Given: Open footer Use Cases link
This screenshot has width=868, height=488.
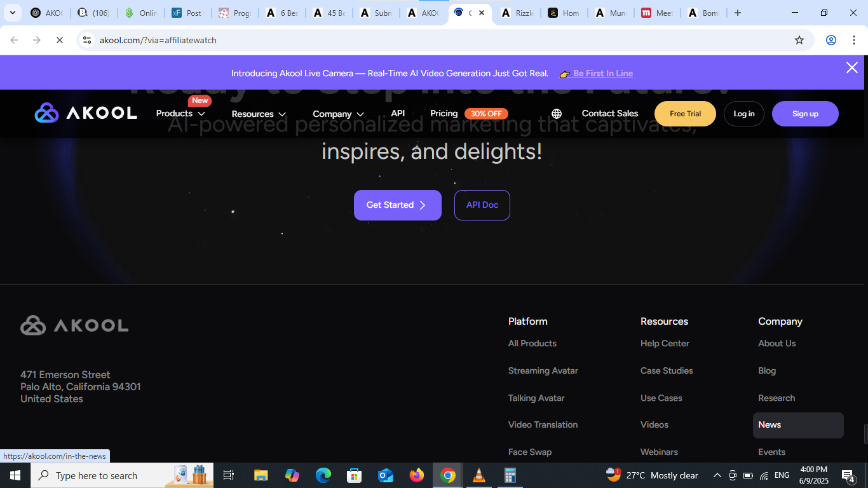Looking at the screenshot, I should click(661, 398).
